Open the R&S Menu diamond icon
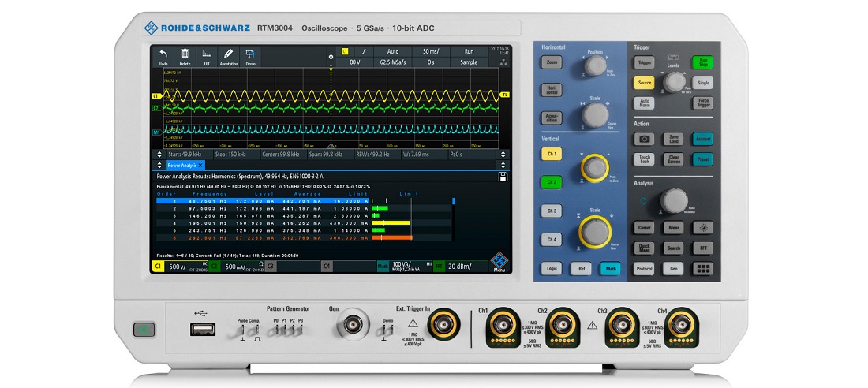Image resolution: width=868 pixels, height=388 pixels. (x=499, y=262)
